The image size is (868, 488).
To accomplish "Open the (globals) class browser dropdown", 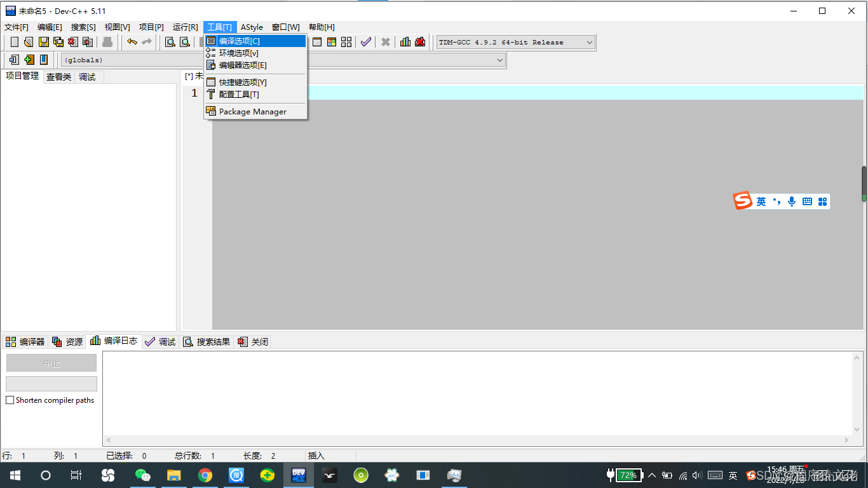I will click(x=132, y=60).
